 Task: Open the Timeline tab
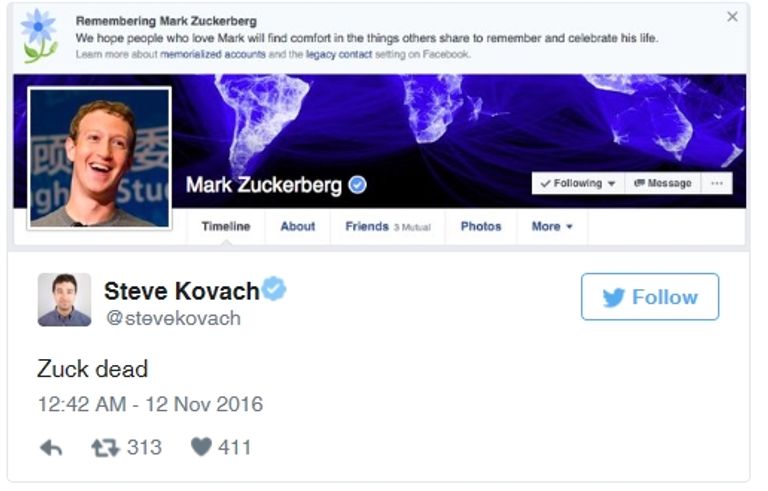point(225,227)
